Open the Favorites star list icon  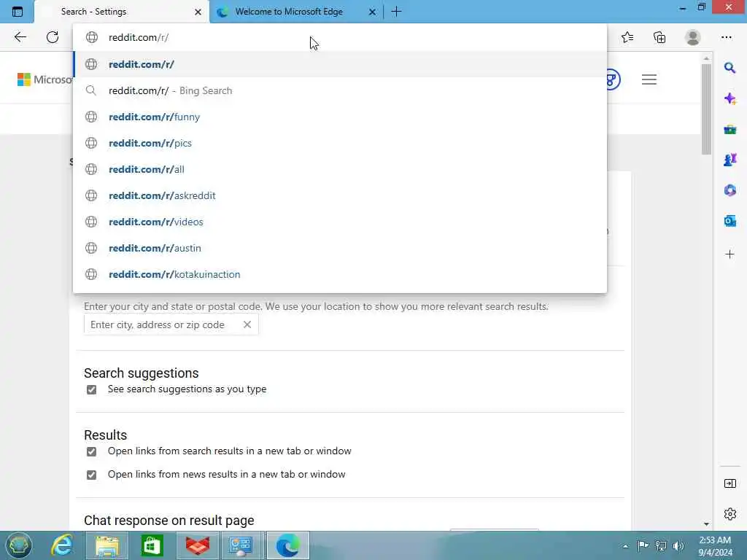tap(627, 37)
